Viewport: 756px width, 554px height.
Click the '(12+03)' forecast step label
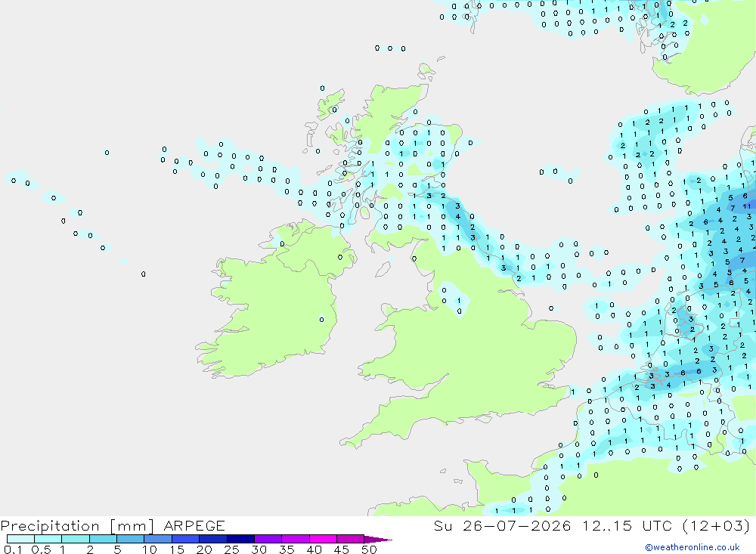pos(717,525)
